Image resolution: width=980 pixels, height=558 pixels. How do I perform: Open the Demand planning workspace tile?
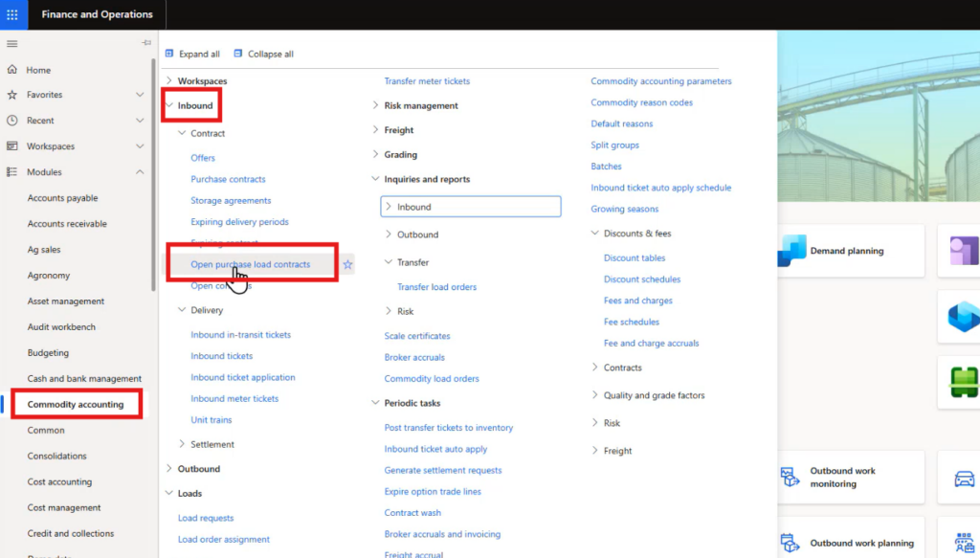coord(851,251)
